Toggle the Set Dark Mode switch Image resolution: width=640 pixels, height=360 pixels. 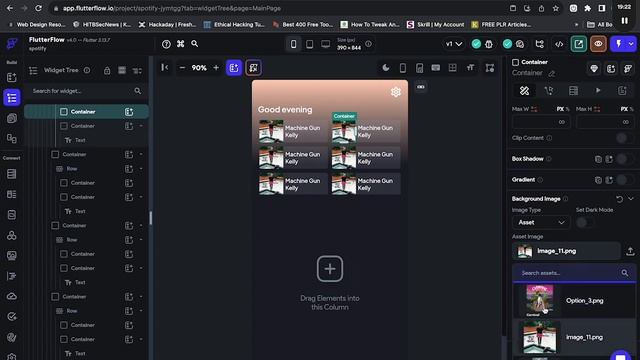pos(584,222)
